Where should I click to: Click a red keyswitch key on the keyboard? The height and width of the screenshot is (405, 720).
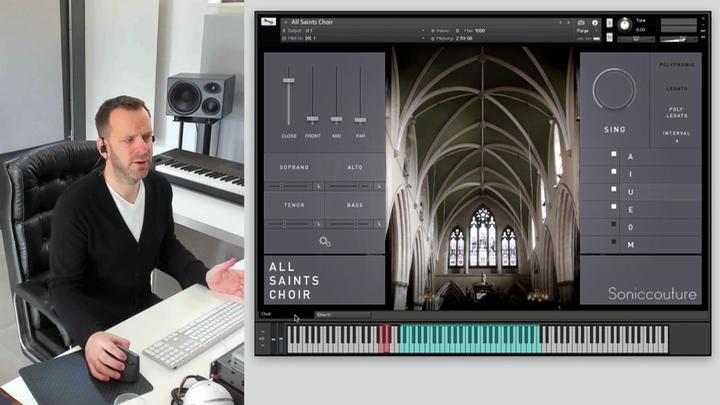pos(384,339)
